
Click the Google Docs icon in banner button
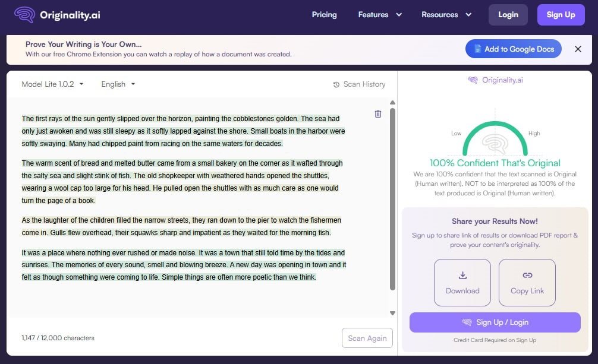coord(476,49)
